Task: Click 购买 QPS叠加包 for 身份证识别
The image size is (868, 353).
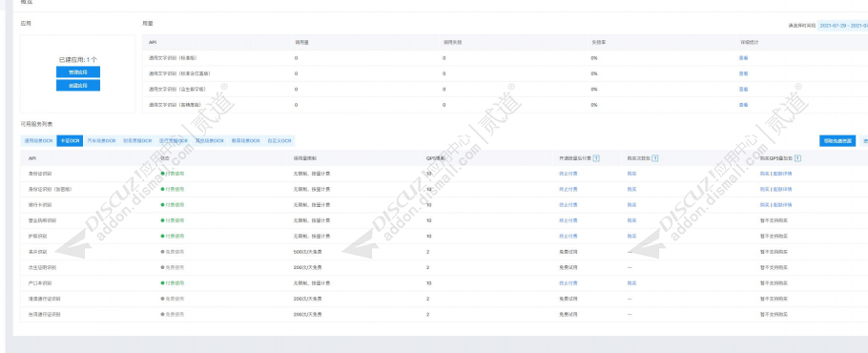Action: (764, 174)
